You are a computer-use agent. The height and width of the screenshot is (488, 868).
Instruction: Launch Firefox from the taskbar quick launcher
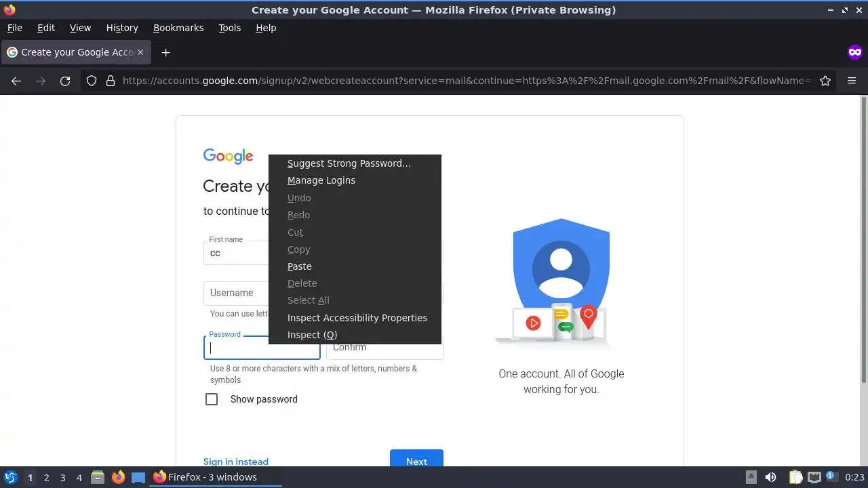tap(118, 477)
